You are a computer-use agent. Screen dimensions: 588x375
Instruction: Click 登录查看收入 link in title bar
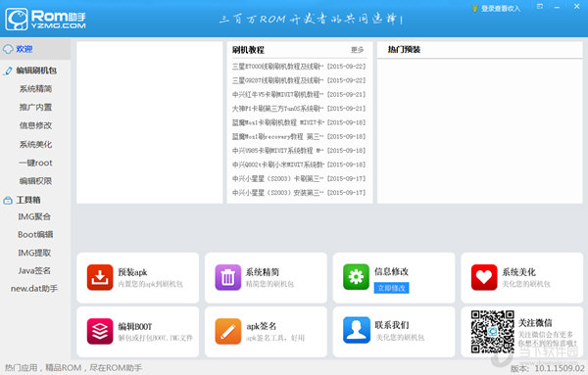501,8
